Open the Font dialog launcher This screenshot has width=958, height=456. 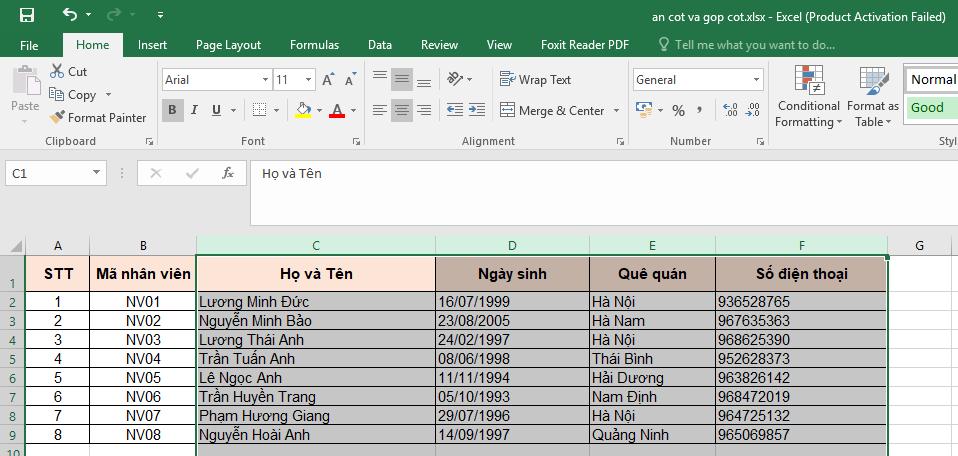click(356, 141)
